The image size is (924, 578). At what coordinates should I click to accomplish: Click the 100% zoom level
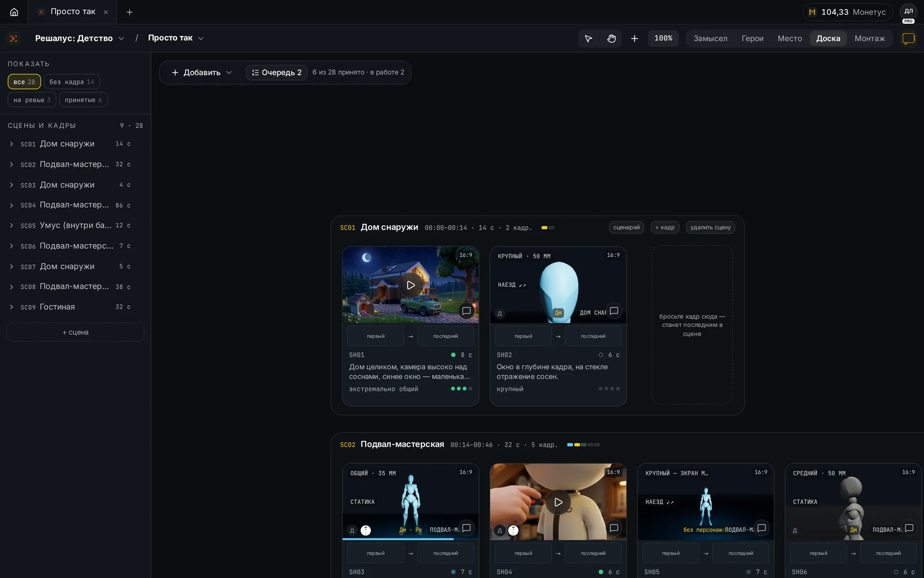tap(663, 39)
